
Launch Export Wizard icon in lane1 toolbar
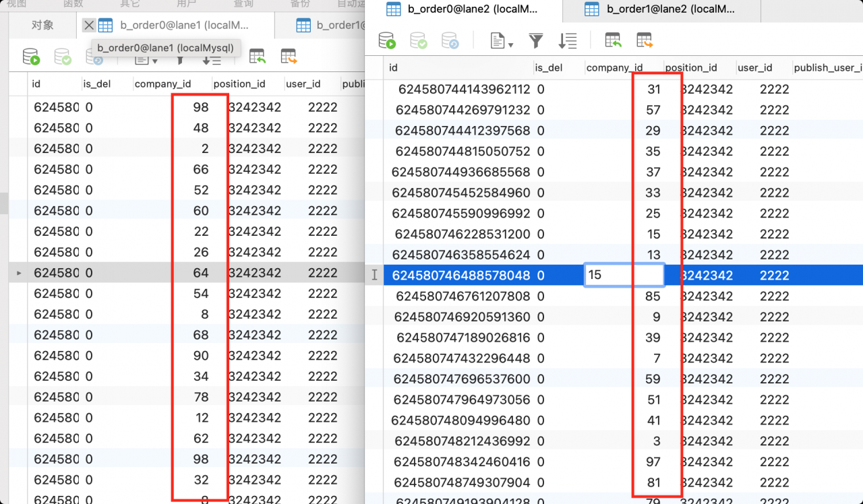click(x=289, y=57)
